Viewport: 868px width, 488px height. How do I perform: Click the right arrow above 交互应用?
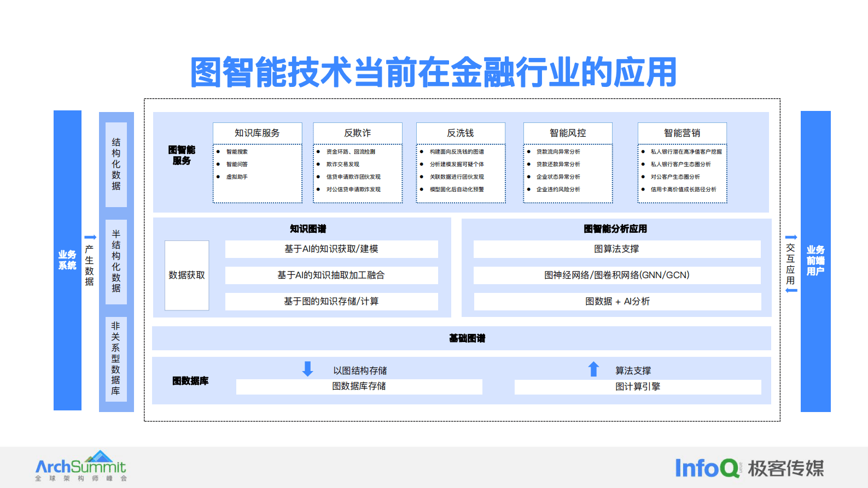point(791,237)
